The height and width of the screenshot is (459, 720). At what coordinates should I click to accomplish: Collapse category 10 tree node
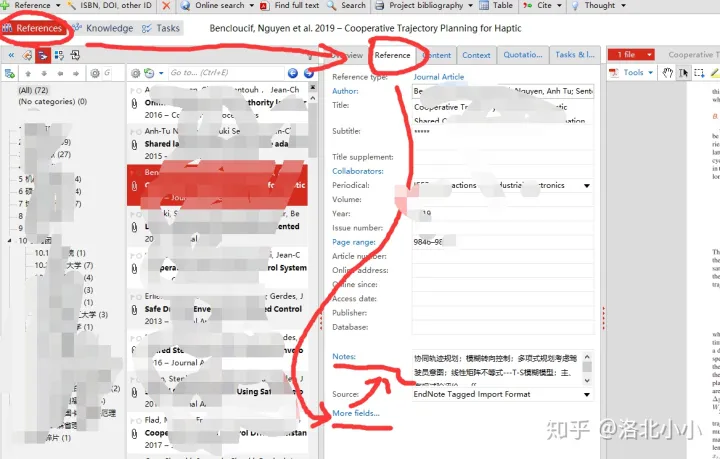(x=10, y=240)
